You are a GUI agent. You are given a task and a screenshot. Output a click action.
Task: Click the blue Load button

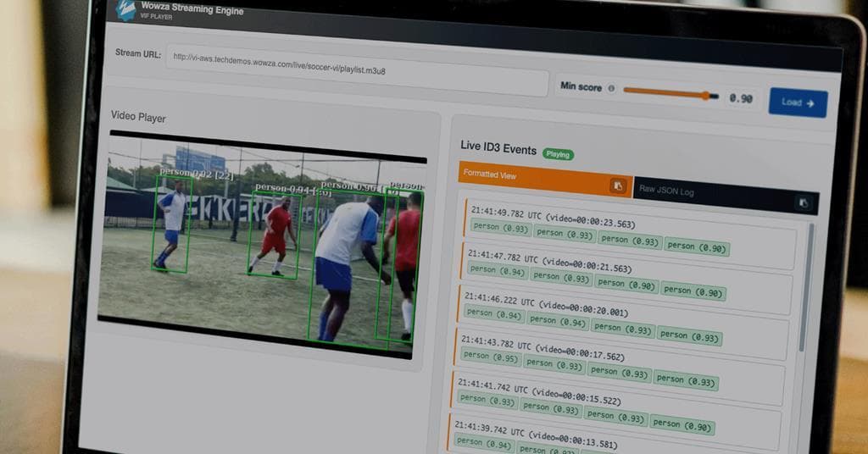tap(798, 102)
